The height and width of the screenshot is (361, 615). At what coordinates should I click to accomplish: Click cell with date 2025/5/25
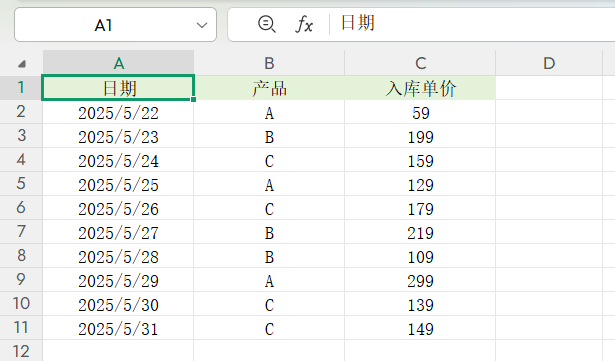[118, 184]
